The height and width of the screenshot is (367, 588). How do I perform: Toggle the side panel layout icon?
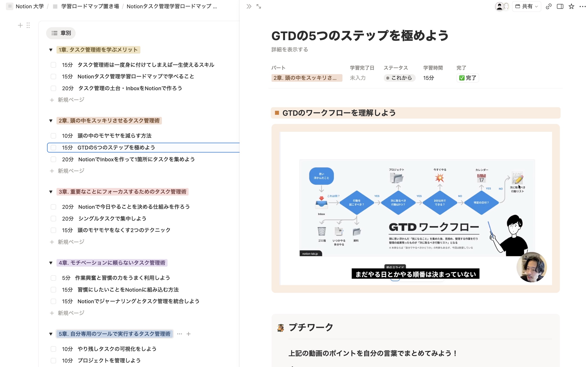coord(560,7)
